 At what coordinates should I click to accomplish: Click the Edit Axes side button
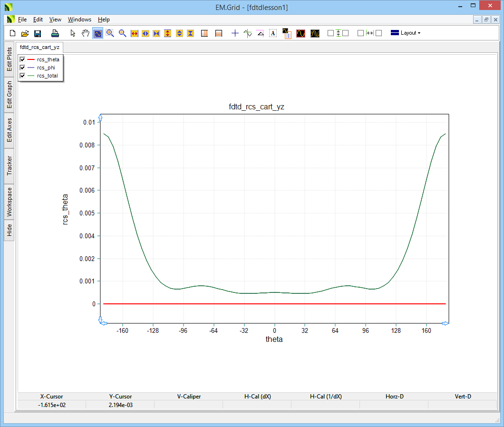coord(9,130)
